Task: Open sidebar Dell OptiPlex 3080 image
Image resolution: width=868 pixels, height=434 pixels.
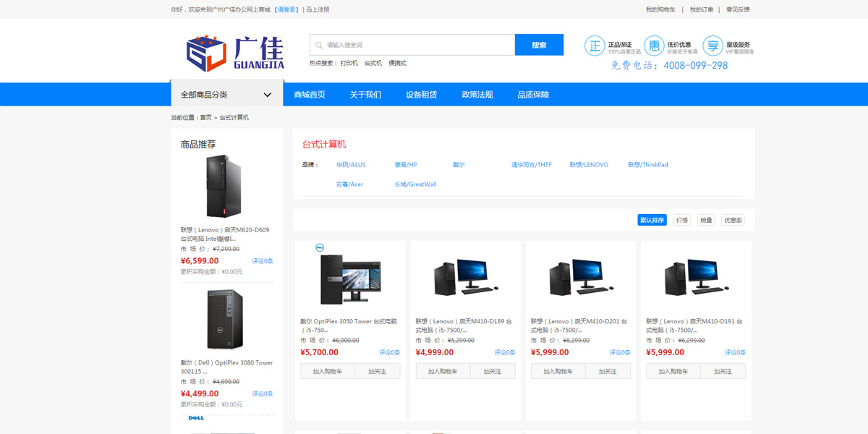Action: pos(224,320)
